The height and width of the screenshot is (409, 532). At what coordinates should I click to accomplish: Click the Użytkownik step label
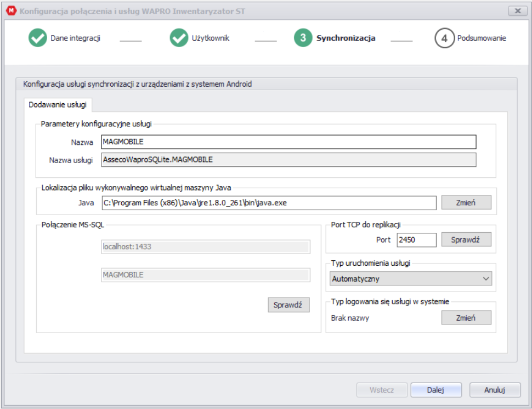211,38
